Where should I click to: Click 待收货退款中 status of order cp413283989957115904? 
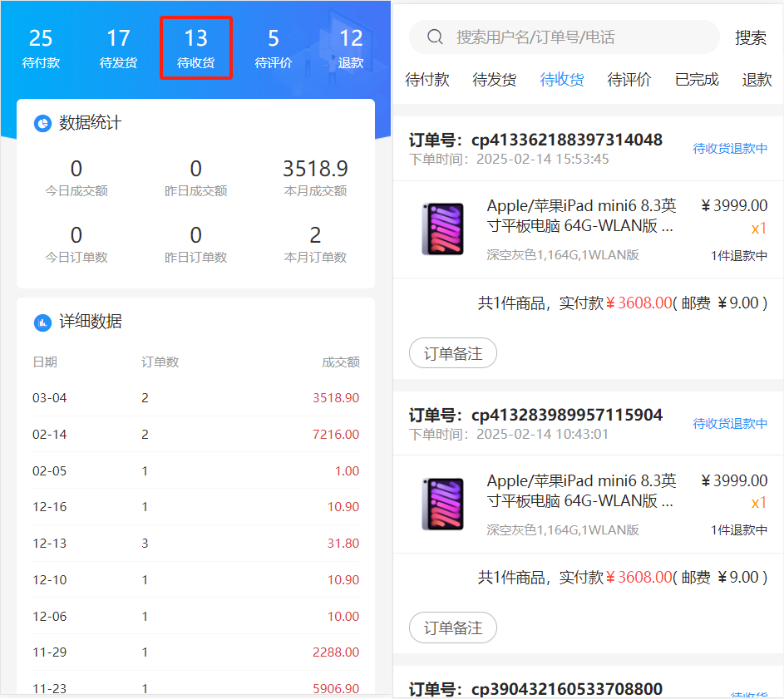730,424
